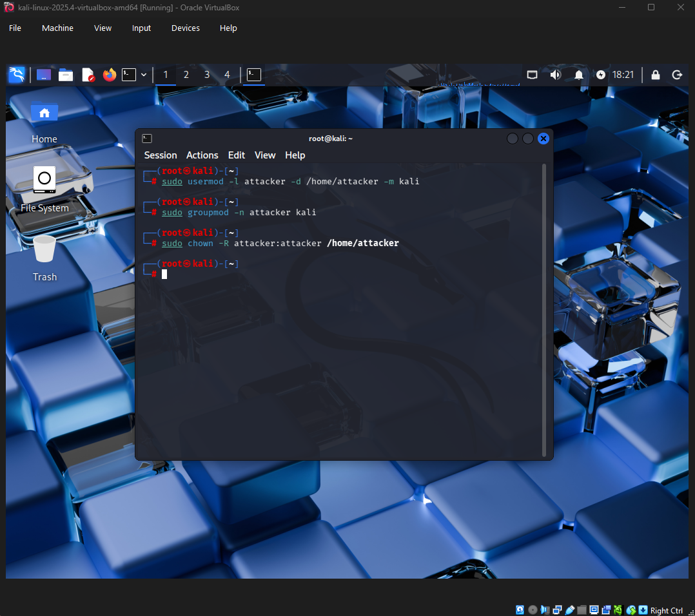The width and height of the screenshot is (695, 616).
Task: Open the Actions menu in terminal
Action: click(202, 155)
